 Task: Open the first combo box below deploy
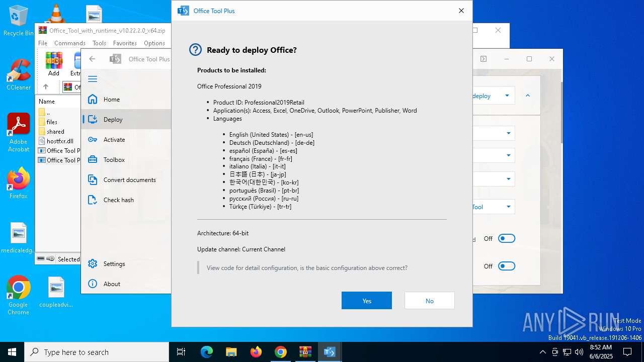click(x=494, y=133)
